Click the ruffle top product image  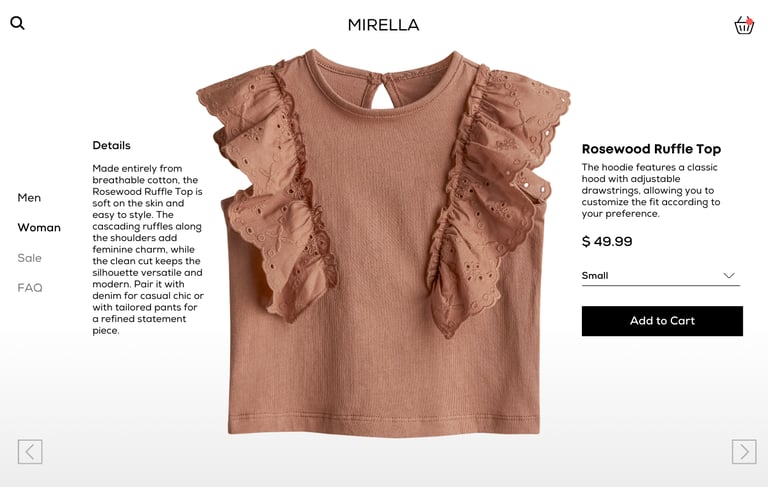pos(384,243)
